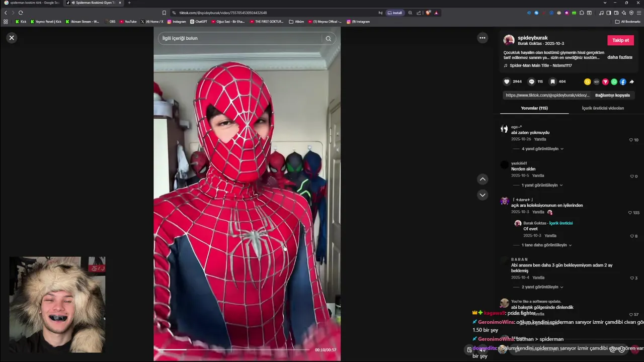Open comments via the speech bubble icon
Image resolution: width=644 pixels, height=362 pixels.
tap(531, 81)
